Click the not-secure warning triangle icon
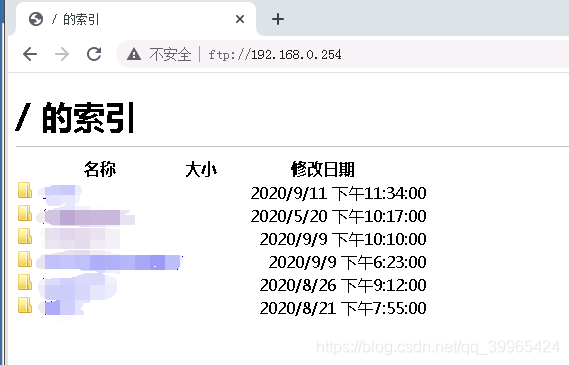This screenshot has width=569, height=365. [134, 54]
